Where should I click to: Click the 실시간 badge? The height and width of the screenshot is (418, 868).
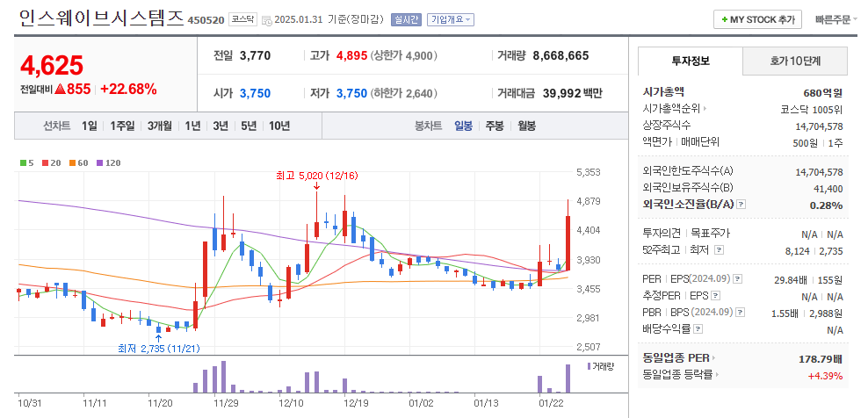click(406, 19)
